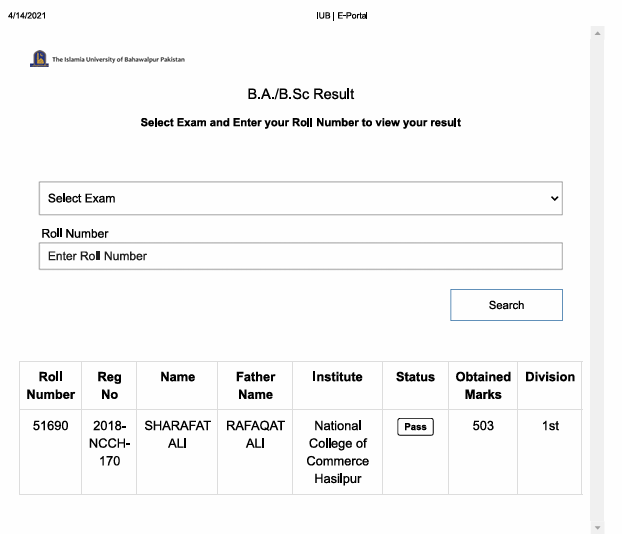Click the name SHARAFAT ALI
Viewport: 622px width, 534px height.
(177, 435)
